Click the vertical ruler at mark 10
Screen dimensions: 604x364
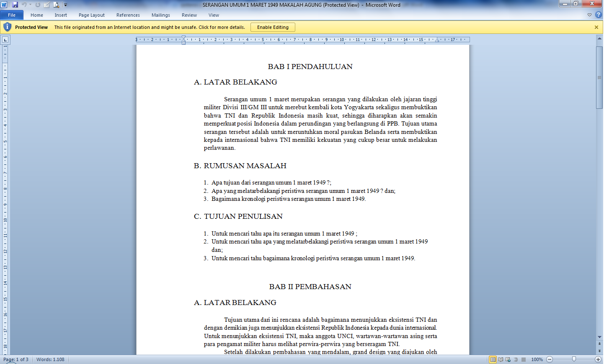pyautogui.click(x=5, y=220)
